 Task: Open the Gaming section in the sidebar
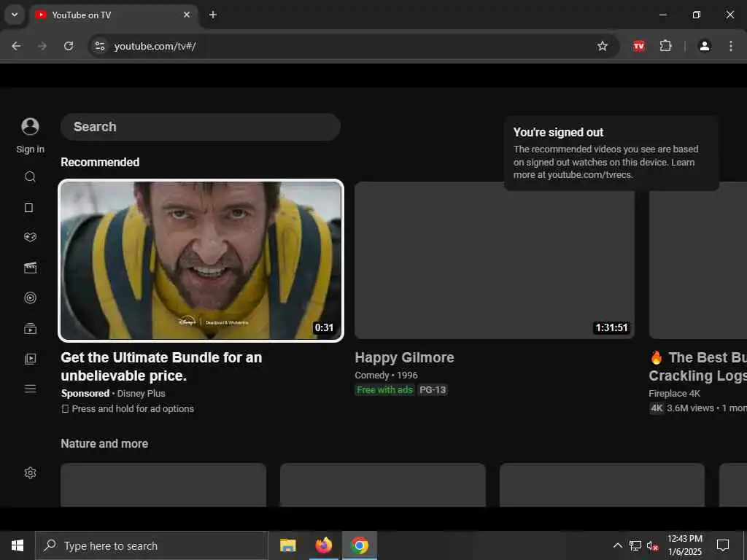click(30, 237)
